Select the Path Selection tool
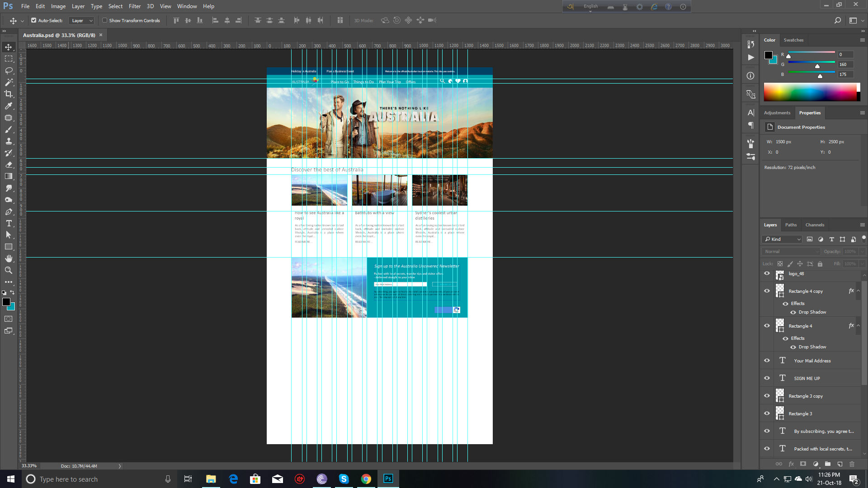Image resolution: width=868 pixels, height=488 pixels. tap(9, 235)
